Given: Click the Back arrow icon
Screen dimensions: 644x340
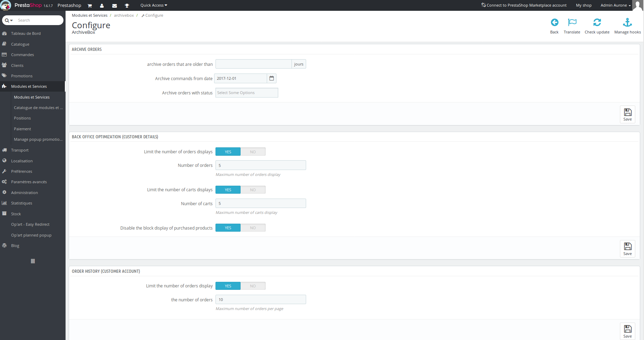Looking at the screenshot, I should (x=554, y=23).
